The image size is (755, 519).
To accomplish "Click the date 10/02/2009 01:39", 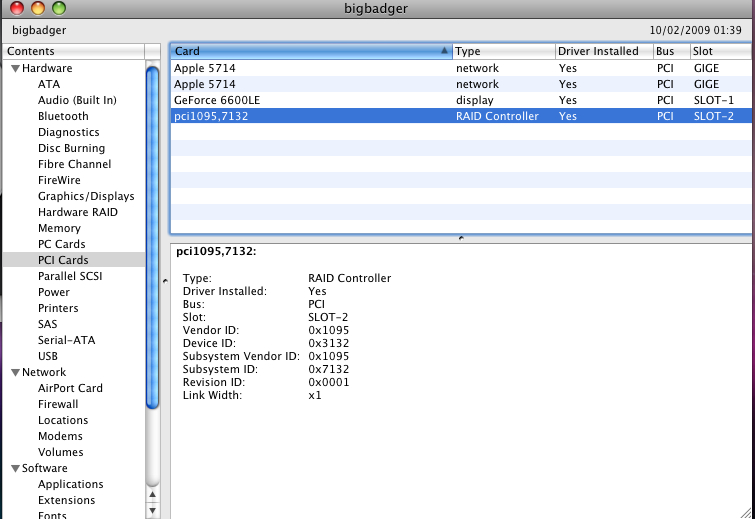I will (x=695, y=30).
